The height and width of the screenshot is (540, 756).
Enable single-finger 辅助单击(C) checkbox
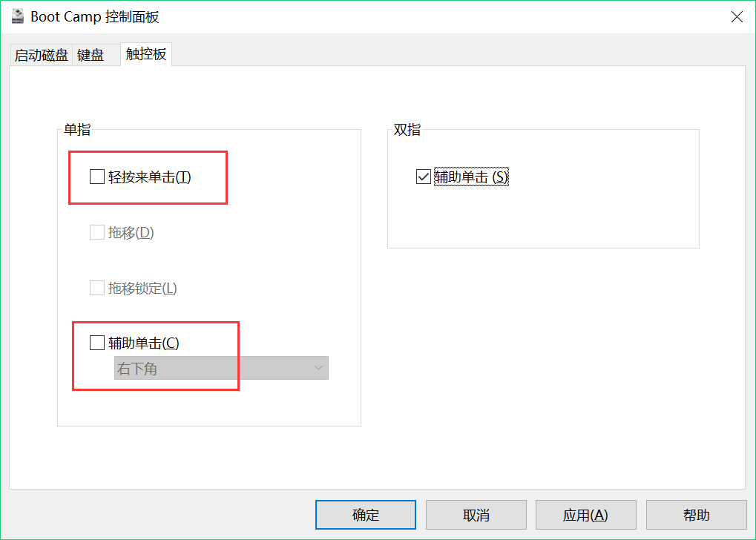97,343
